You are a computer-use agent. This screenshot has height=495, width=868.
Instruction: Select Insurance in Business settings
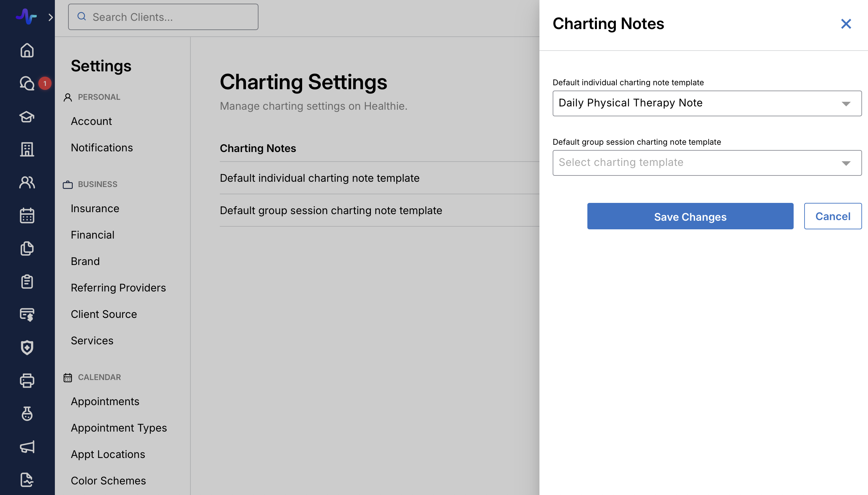point(95,209)
